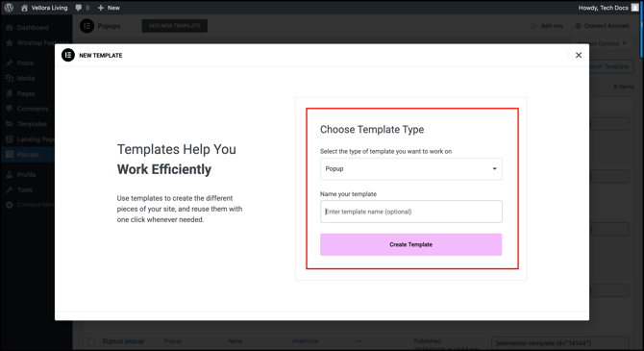
Task: Click the Pages icon in sidebar
Action: (x=9, y=93)
